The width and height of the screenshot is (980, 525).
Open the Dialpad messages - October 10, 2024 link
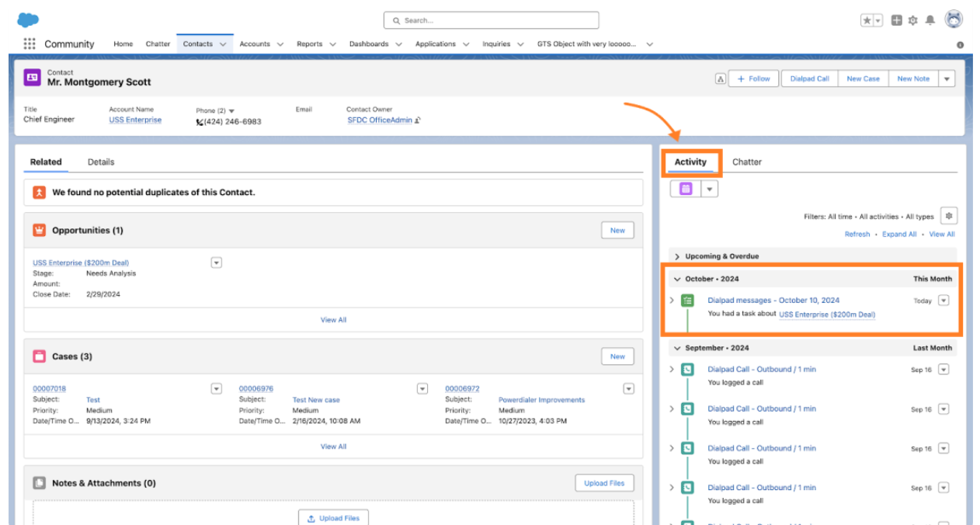pos(773,301)
